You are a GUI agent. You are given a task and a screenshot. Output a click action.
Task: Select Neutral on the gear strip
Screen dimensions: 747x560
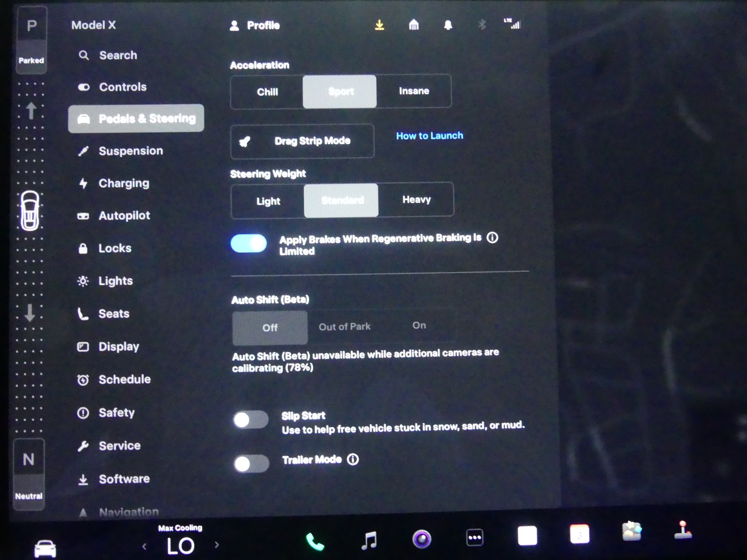(29, 473)
